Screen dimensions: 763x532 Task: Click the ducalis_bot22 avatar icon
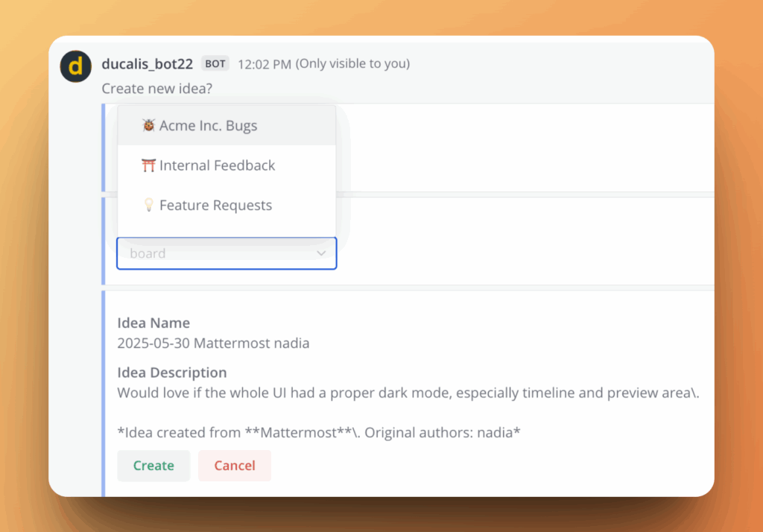(x=75, y=66)
